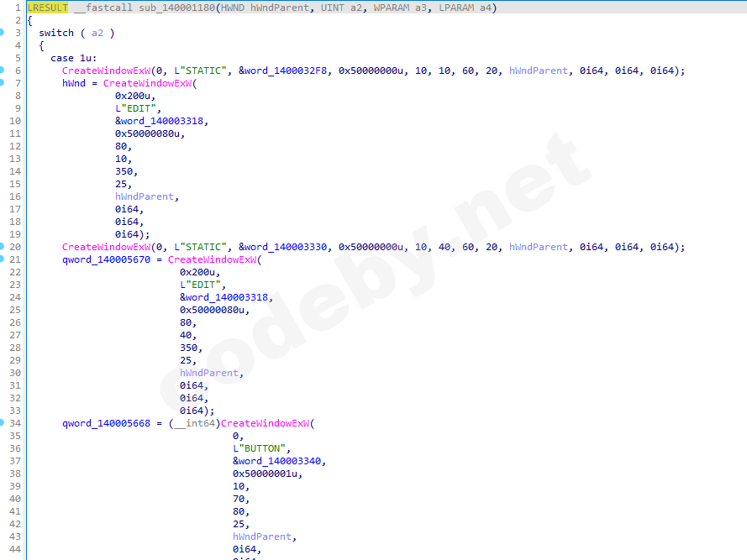The width and height of the screenshot is (747, 560).
Task: Click line number 34 in gutter
Action: [15, 423]
